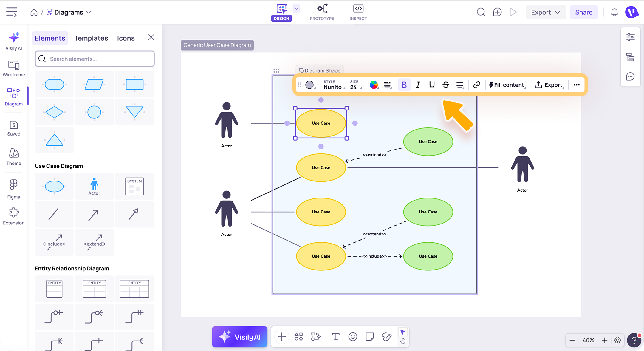The width and height of the screenshot is (644, 351).
Task: Open the layers panel icon on right
Action: pyautogui.click(x=630, y=57)
